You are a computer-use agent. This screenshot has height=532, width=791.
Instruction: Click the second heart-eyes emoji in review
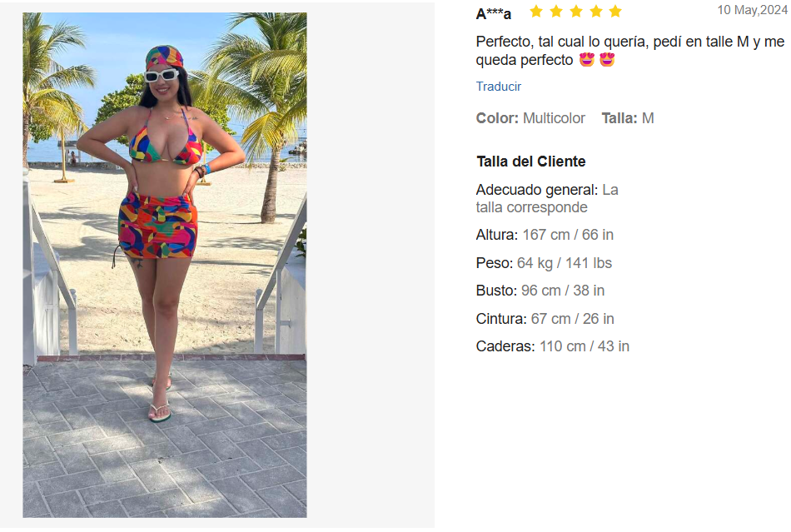click(x=607, y=60)
